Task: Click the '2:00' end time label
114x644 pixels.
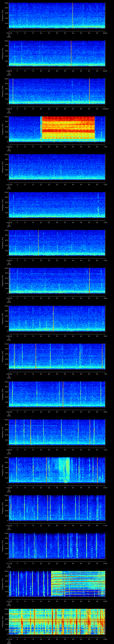Action: tap(105, 184)
